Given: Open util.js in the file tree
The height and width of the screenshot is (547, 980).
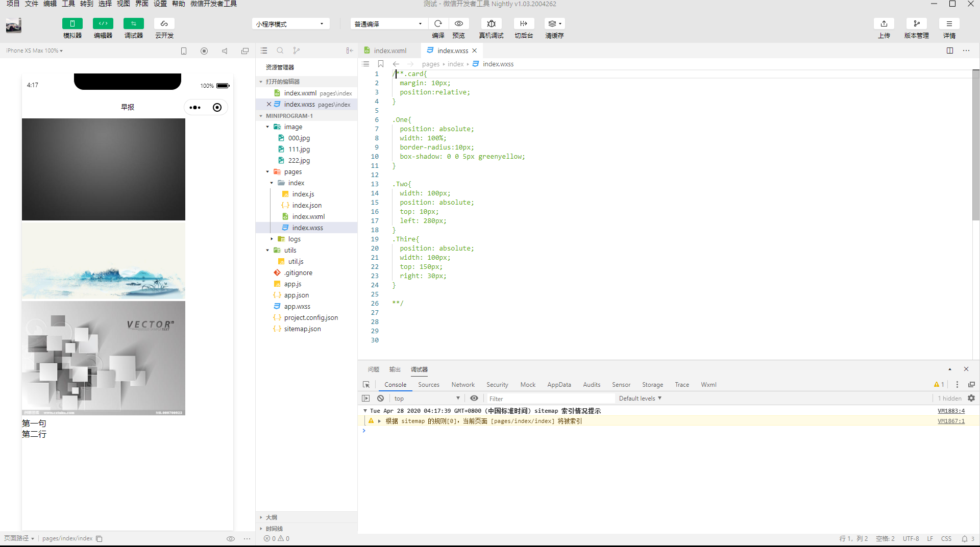Looking at the screenshot, I should pyautogui.click(x=296, y=262).
